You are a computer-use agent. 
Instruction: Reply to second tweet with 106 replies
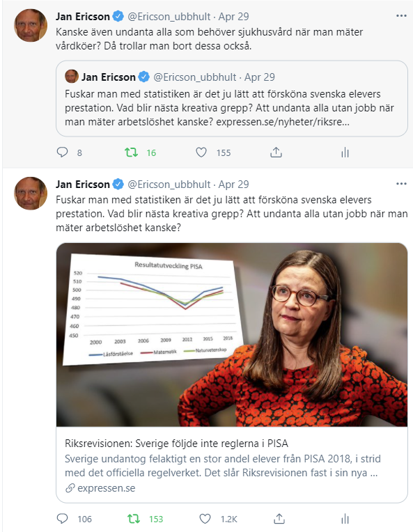tap(62, 519)
